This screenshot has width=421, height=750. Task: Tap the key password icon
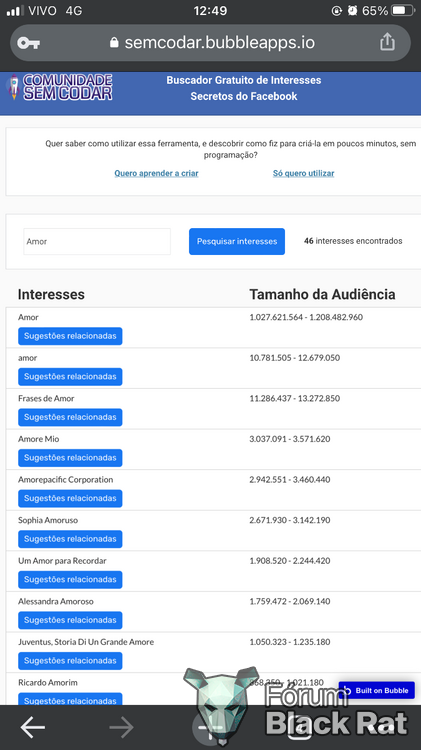tap(29, 43)
